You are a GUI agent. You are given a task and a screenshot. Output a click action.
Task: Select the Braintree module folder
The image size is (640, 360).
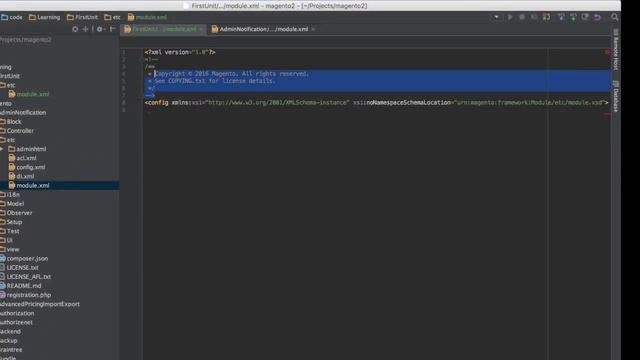point(11,350)
